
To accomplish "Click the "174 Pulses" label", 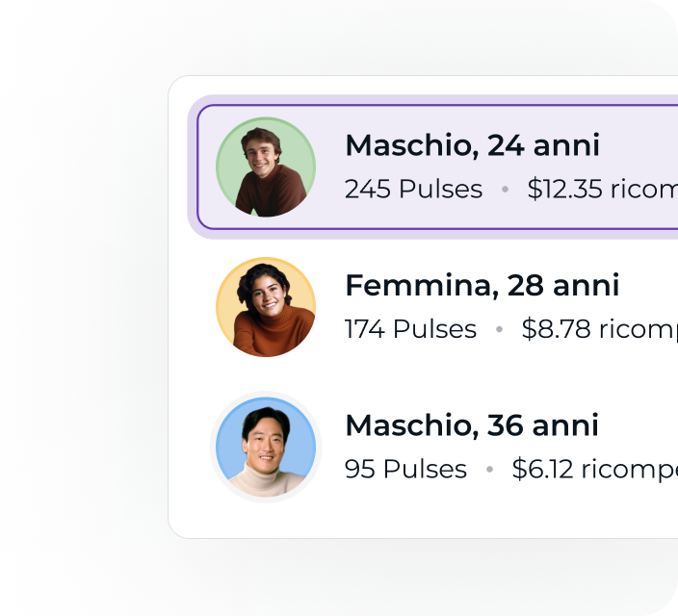I will pyautogui.click(x=410, y=329).
